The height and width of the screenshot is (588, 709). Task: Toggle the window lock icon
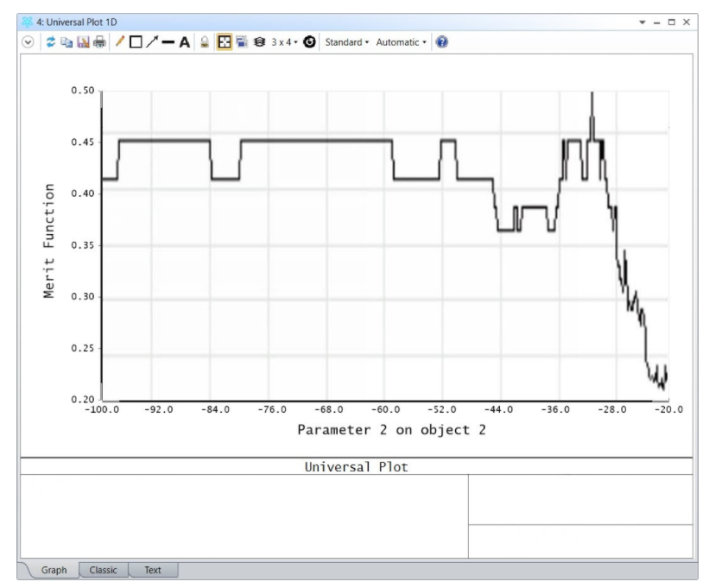point(205,42)
